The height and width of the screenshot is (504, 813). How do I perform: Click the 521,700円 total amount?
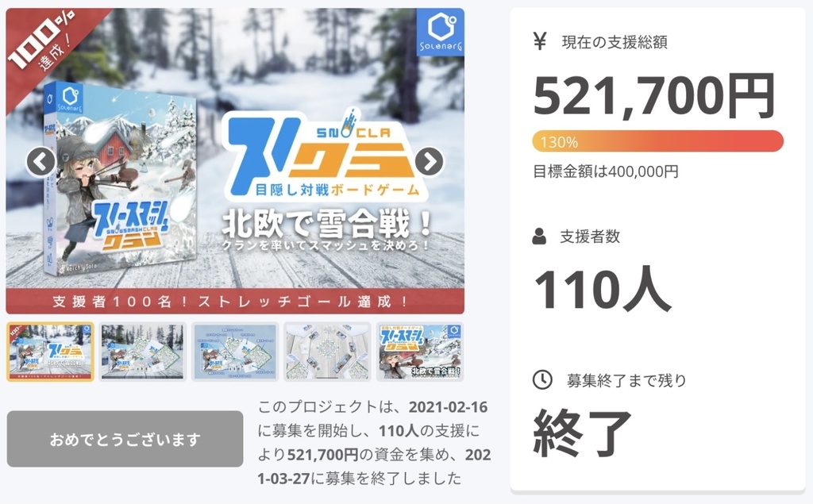[x=654, y=96]
